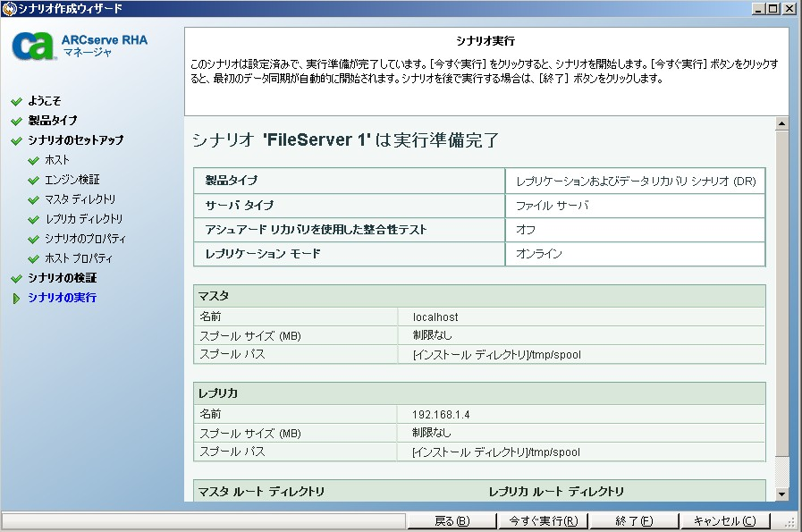
Task: Click the レプリカ ルート ディレクトリ column header
Action: pos(556,492)
